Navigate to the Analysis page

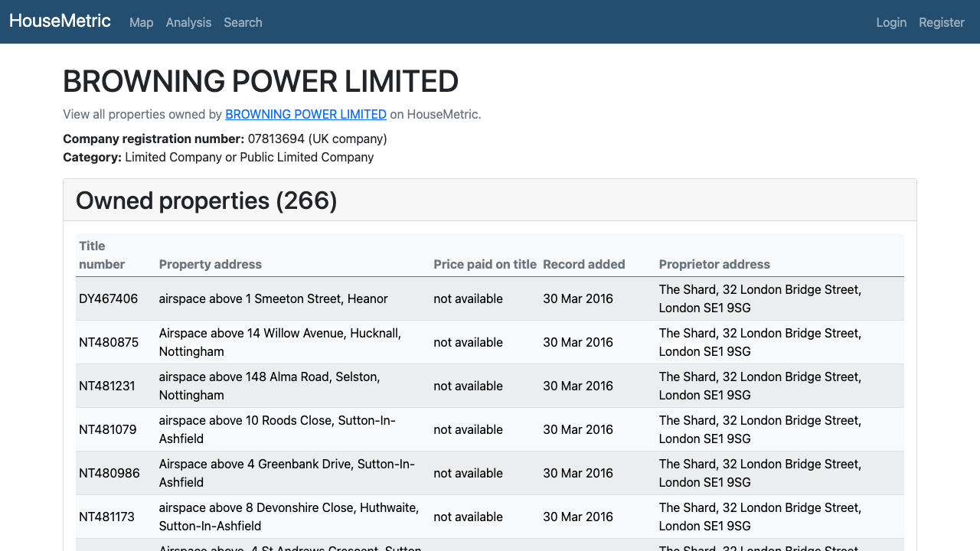click(x=188, y=22)
